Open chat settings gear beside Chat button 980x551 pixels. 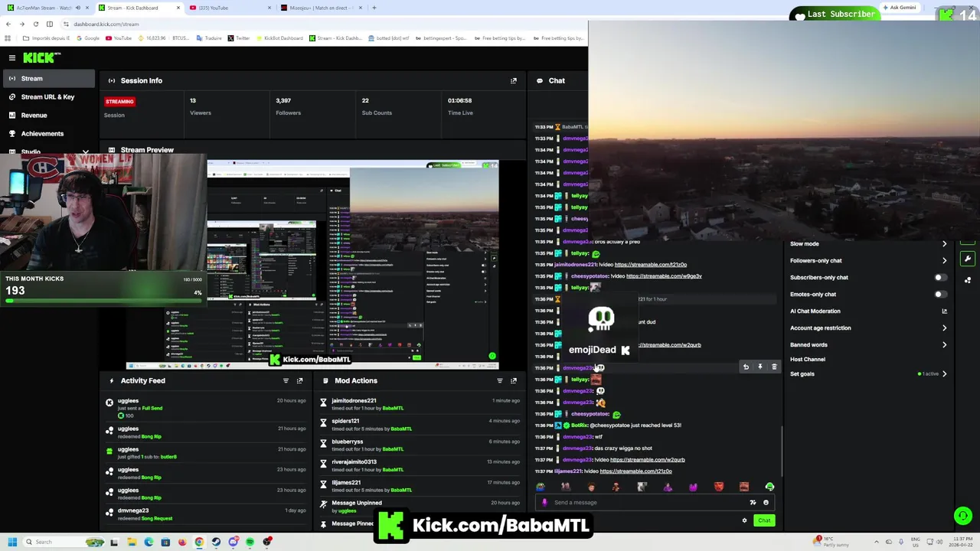pos(744,520)
